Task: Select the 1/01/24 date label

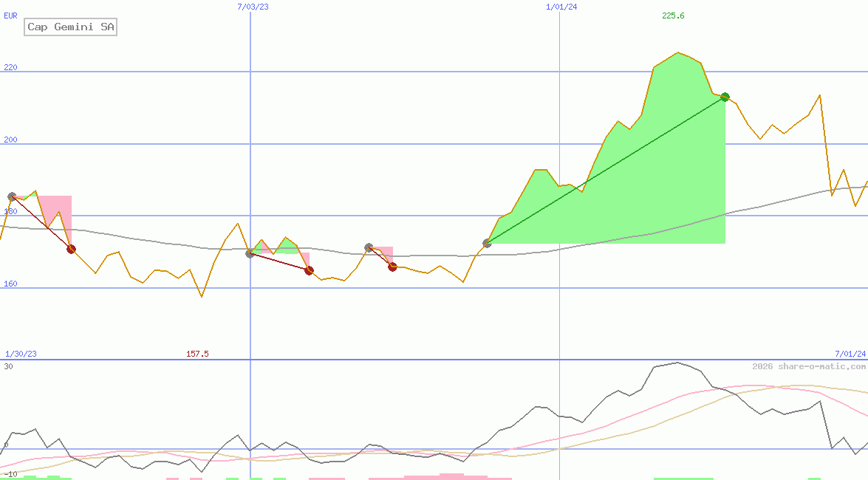Action: (x=561, y=7)
